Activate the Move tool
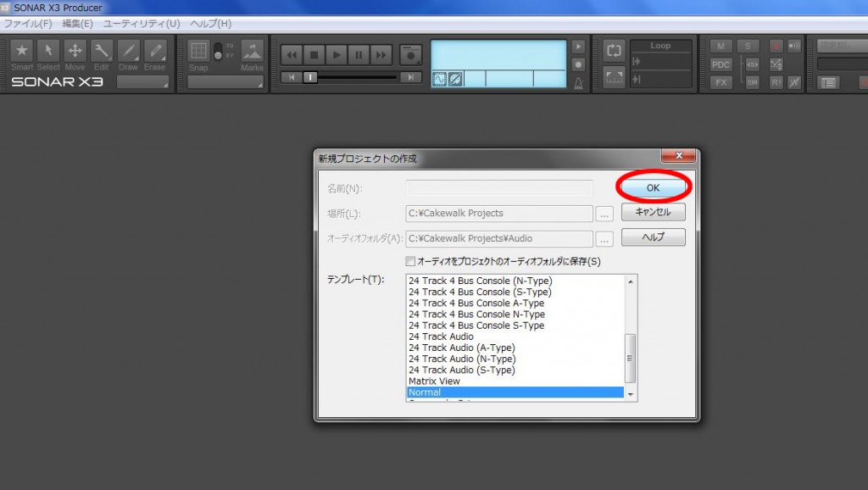 tap(75, 51)
